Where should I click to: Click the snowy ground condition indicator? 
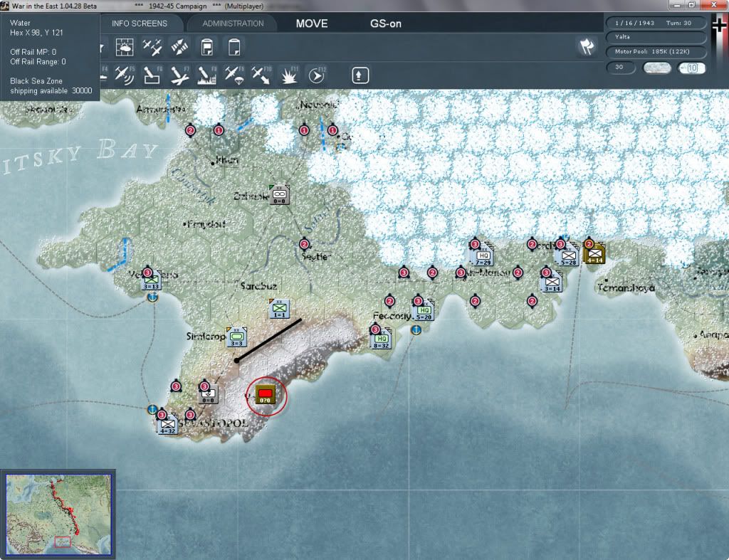pyautogui.click(x=656, y=68)
